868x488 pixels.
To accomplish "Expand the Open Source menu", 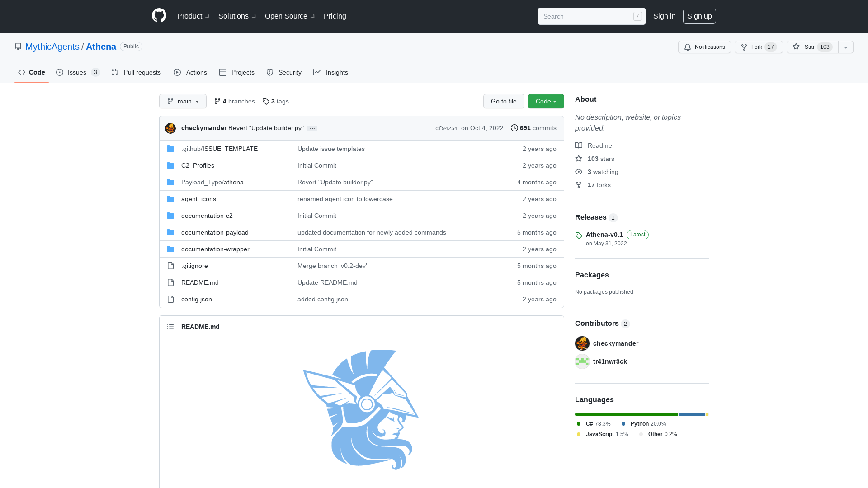I will pos(289,16).
